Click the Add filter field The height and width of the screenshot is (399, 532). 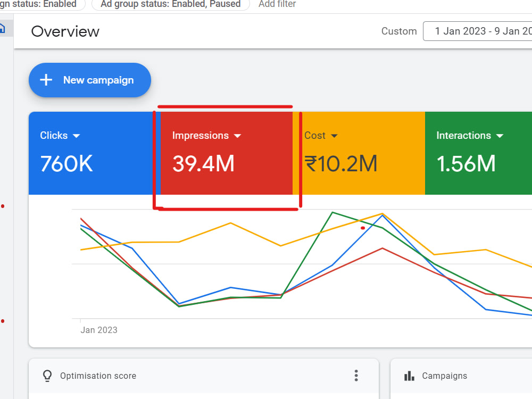(x=277, y=4)
